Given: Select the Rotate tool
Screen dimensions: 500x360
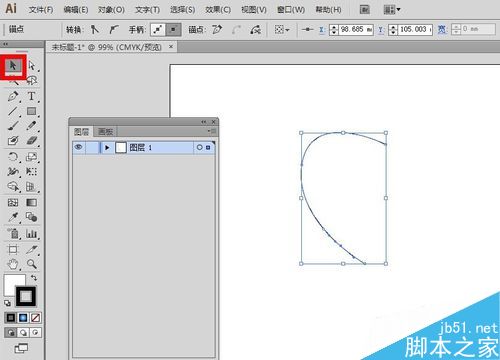Looking at the screenshot, I should tap(13, 157).
